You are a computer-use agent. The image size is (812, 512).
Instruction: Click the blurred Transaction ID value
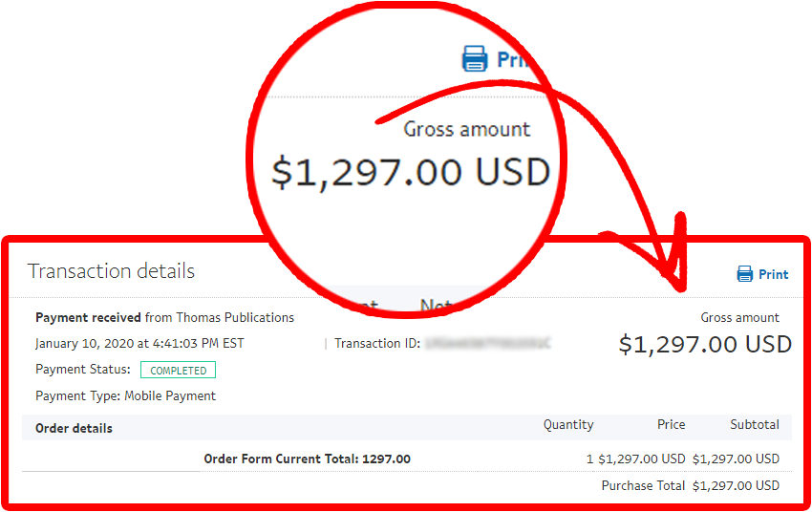(x=487, y=343)
